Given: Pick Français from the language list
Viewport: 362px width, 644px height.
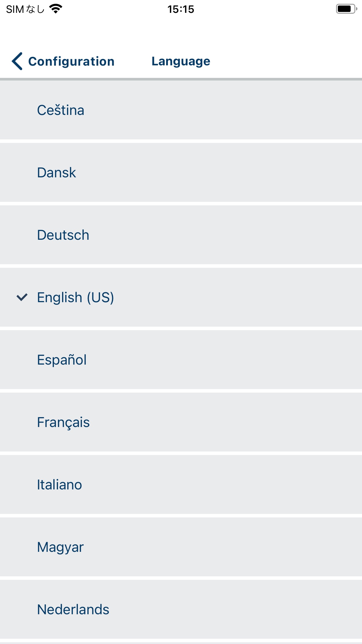Looking at the screenshot, I should tap(181, 422).
